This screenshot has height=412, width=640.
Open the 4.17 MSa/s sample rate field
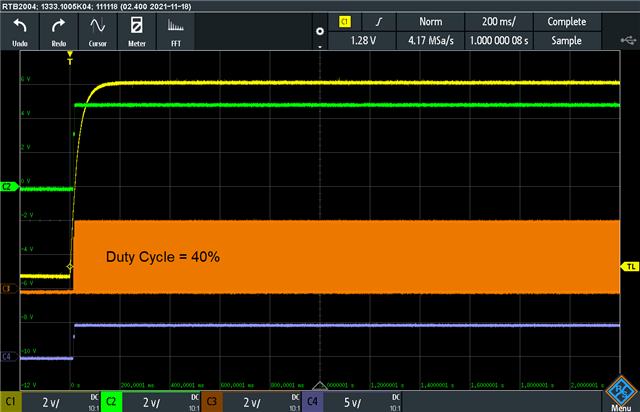point(431,40)
